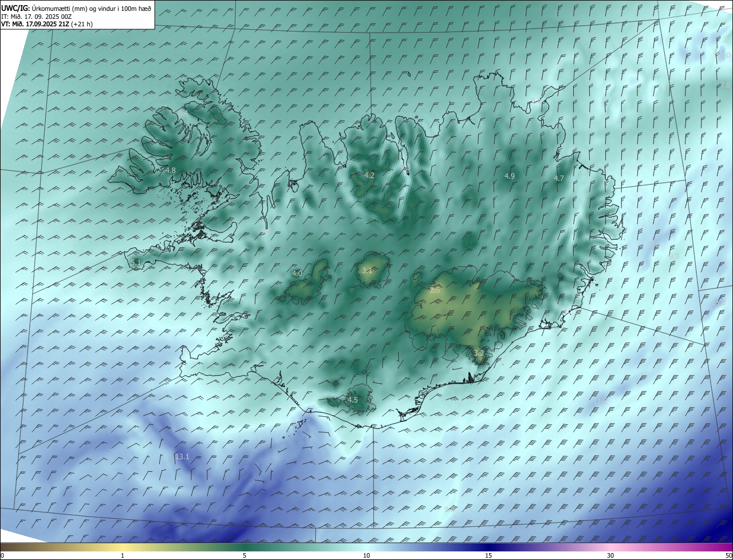
Task: Click the 5.1 value on the western peninsula
Action: click(x=136, y=262)
